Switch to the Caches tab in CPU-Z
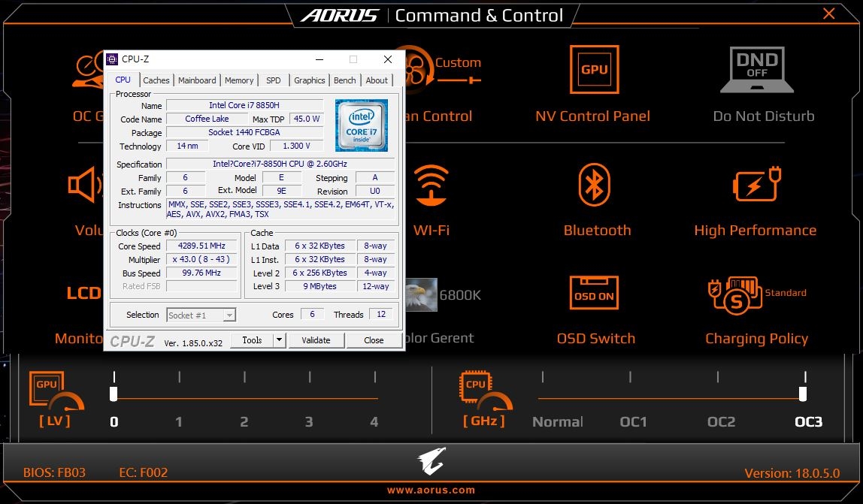 (156, 80)
